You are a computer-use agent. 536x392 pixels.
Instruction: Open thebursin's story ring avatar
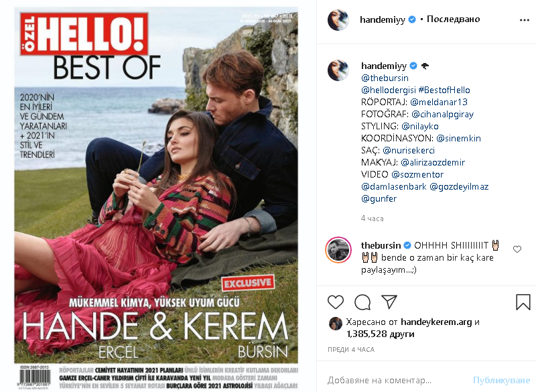[x=338, y=249]
